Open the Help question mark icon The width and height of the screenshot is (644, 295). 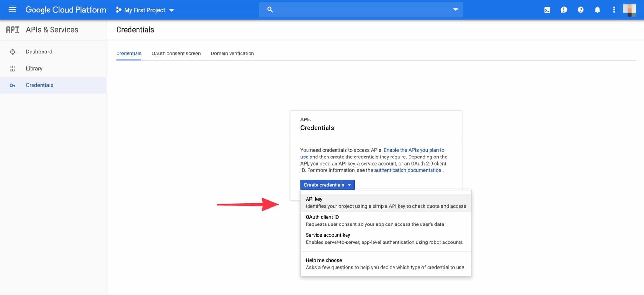[581, 10]
